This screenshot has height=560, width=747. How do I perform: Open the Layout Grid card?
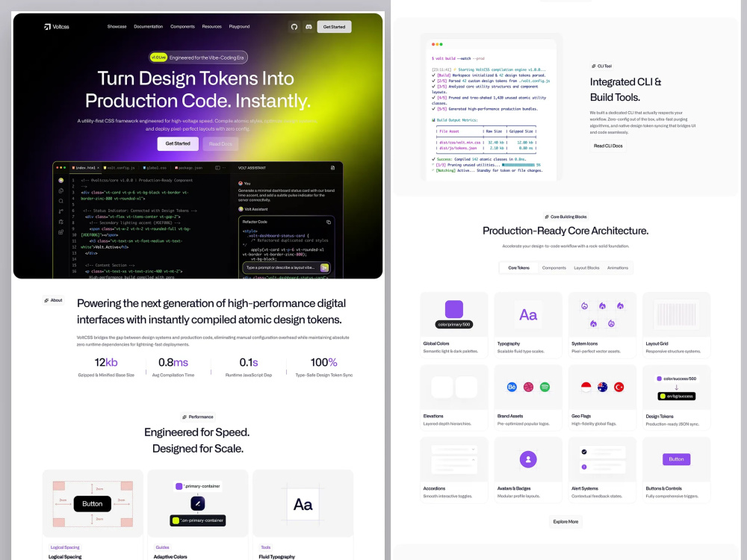coord(676,324)
